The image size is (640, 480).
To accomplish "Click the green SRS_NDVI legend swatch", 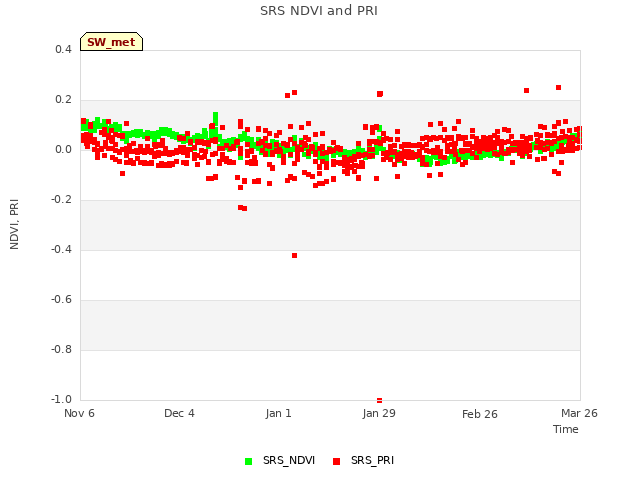I will click(248, 461).
